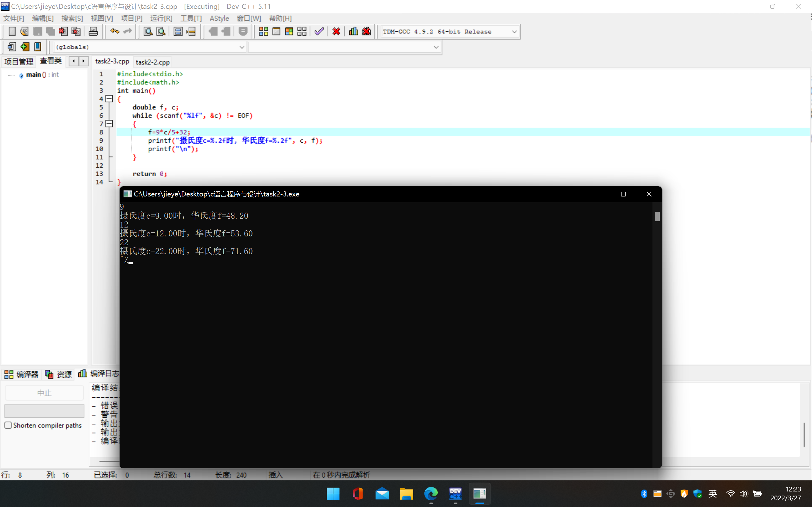Click the Undo arrow icon
Viewport: 812px width, 507px height.
115,31
